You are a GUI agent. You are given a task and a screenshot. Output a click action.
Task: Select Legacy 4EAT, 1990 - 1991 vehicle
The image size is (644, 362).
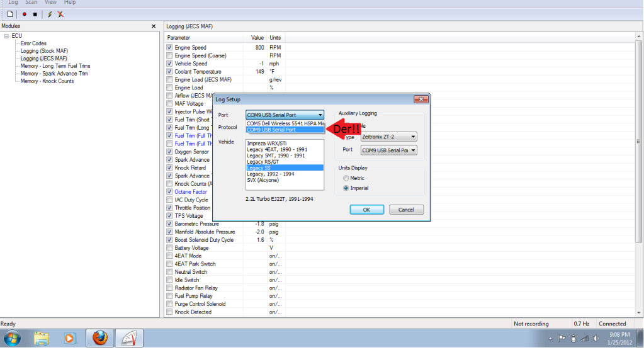point(285,150)
